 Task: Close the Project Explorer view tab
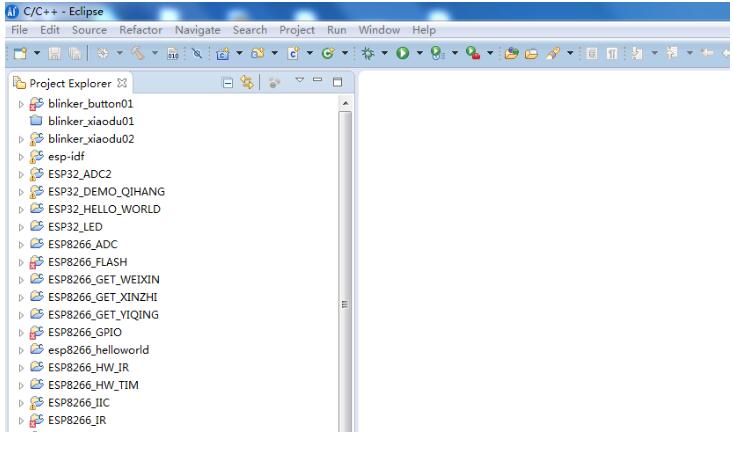tap(122, 83)
